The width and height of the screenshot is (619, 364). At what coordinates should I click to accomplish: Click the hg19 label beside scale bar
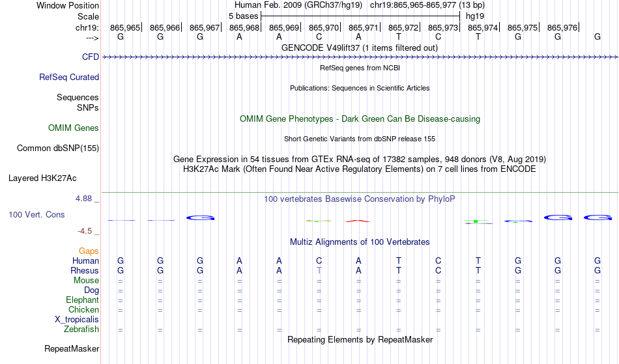(475, 16)
